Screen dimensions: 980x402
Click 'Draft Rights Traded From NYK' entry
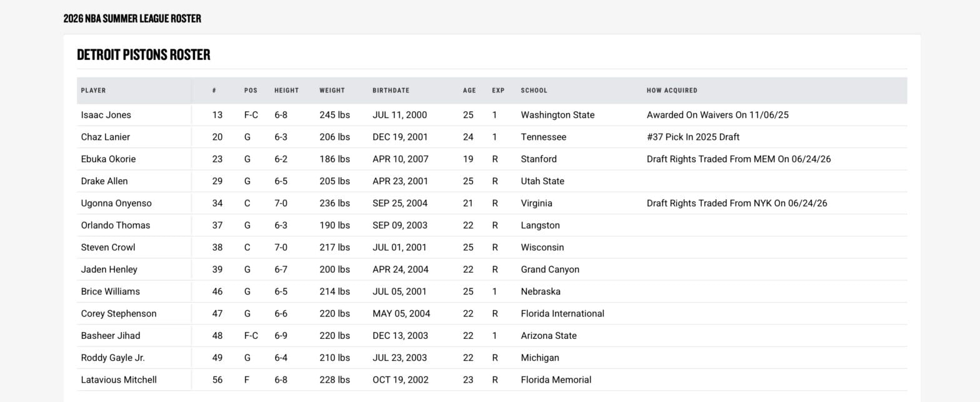pyautogui.click(x=737, y=203)
